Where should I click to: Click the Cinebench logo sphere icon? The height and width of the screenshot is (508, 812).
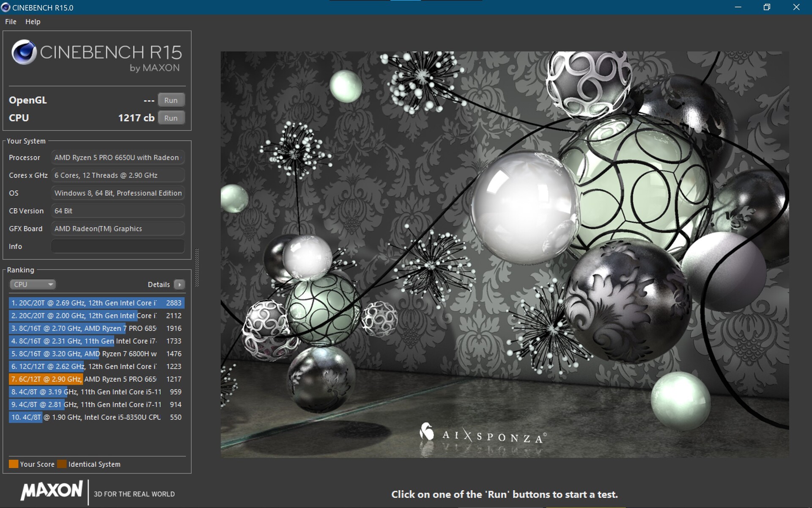24,52
